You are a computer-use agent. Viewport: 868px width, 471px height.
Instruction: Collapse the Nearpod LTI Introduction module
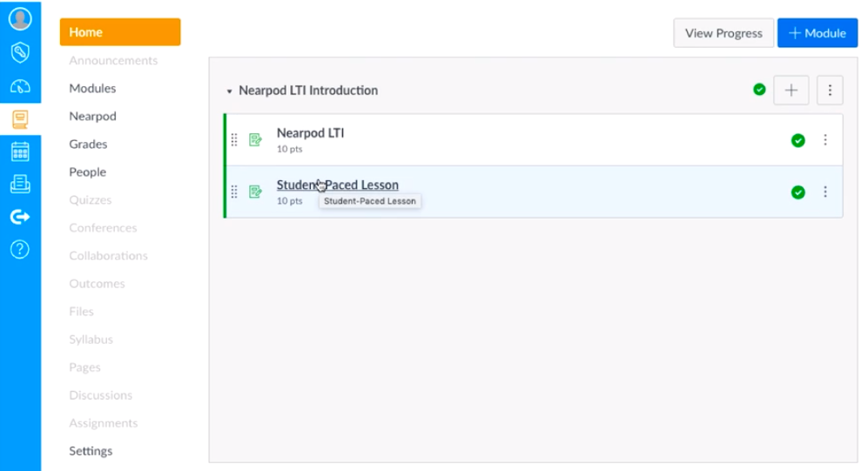[230, 91]
